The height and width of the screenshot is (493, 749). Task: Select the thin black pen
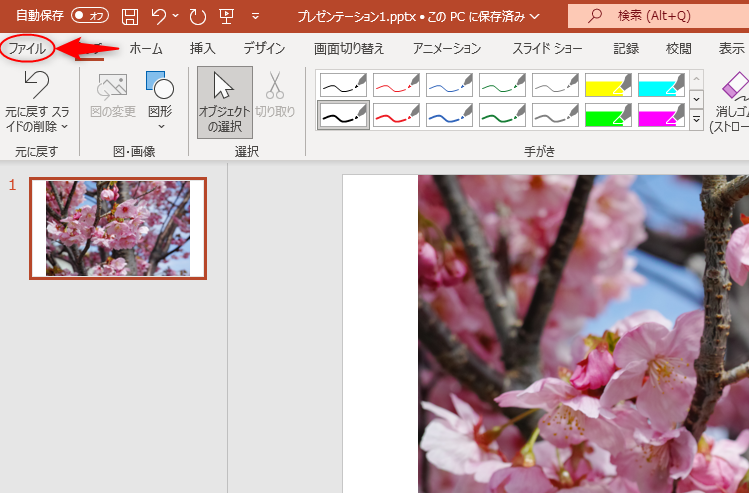[x=343, y=85]
